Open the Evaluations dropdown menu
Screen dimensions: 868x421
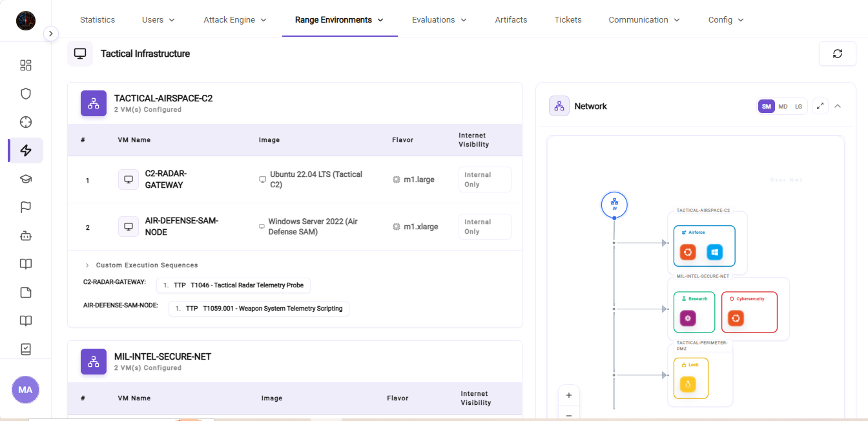440,20
